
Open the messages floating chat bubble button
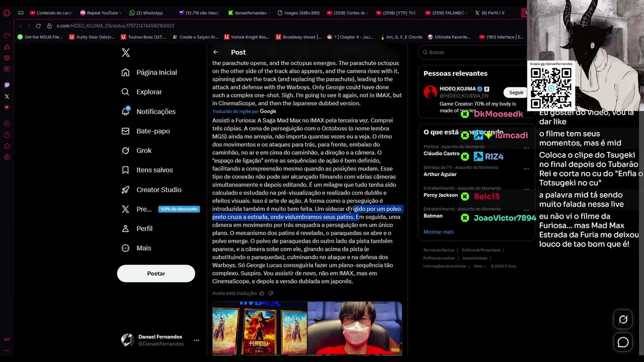[x=623, y=342]
